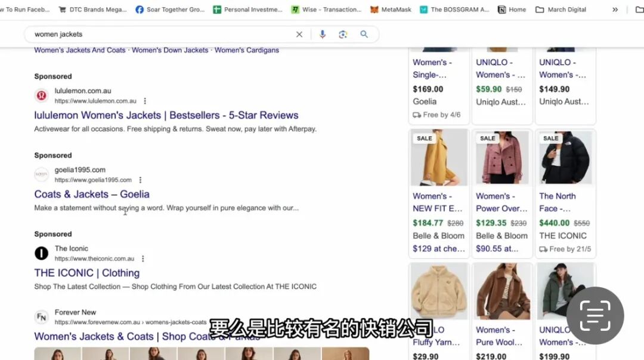Click 'Goelia' seller name in product card
This screenshot has width=644, height=360.
tap(425, 101)
